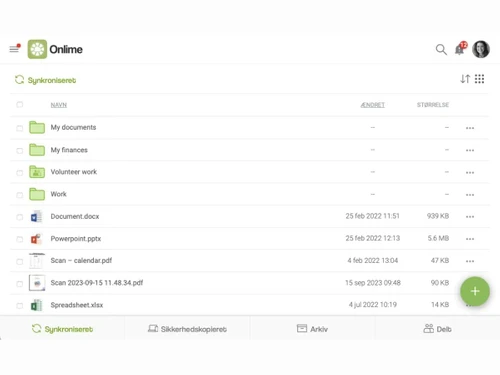
Task: Open the My finances folder name
Action: pyautogui.click(x=69, y=150)
